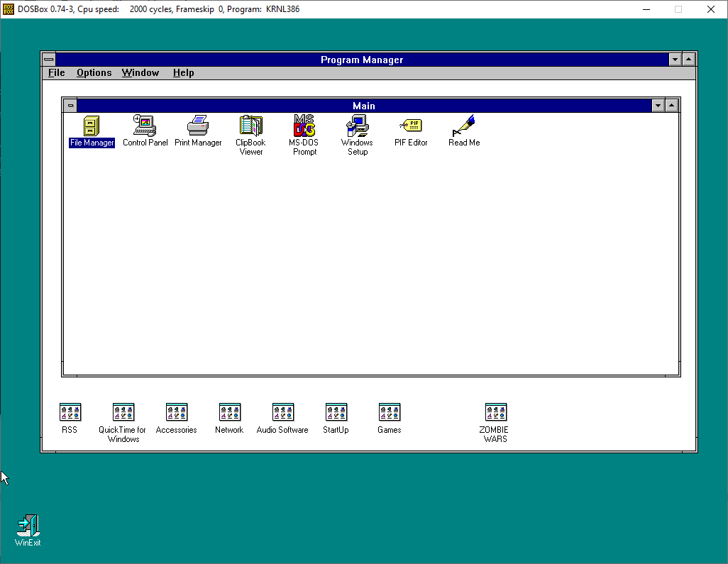The width and height of the screenshot is (728, 564).
Task: Click the Main window title bar
Action: click(x=363, y=105)
